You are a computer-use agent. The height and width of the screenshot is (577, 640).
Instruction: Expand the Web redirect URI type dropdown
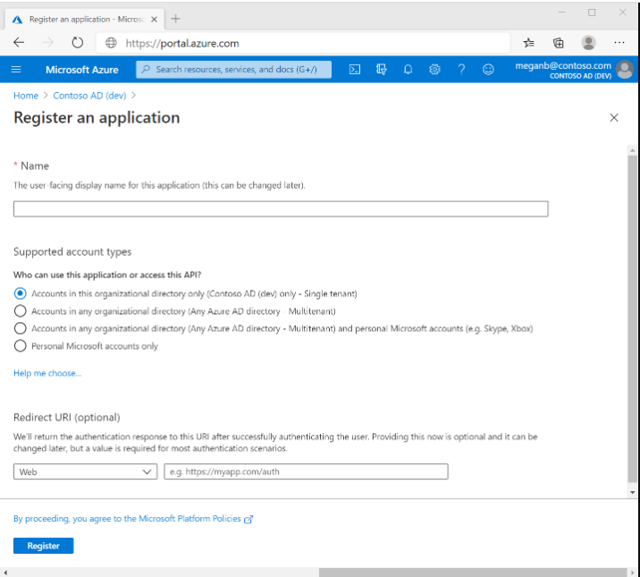pos(85,472)
